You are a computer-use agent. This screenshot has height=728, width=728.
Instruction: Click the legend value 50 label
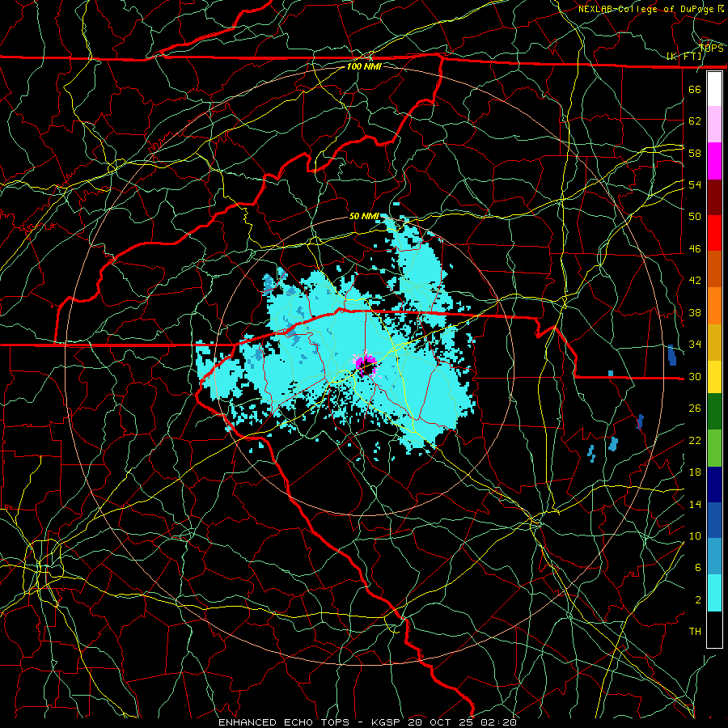695,216
